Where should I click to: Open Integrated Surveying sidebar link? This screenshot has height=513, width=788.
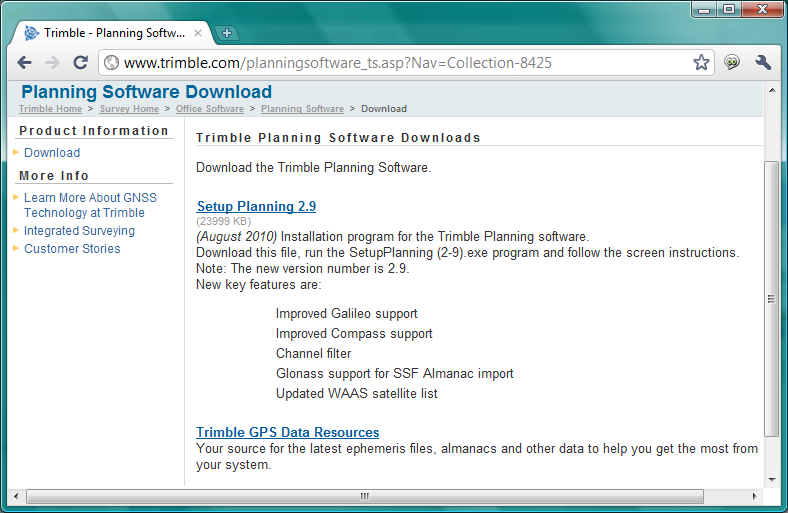(x=79, y=231)
